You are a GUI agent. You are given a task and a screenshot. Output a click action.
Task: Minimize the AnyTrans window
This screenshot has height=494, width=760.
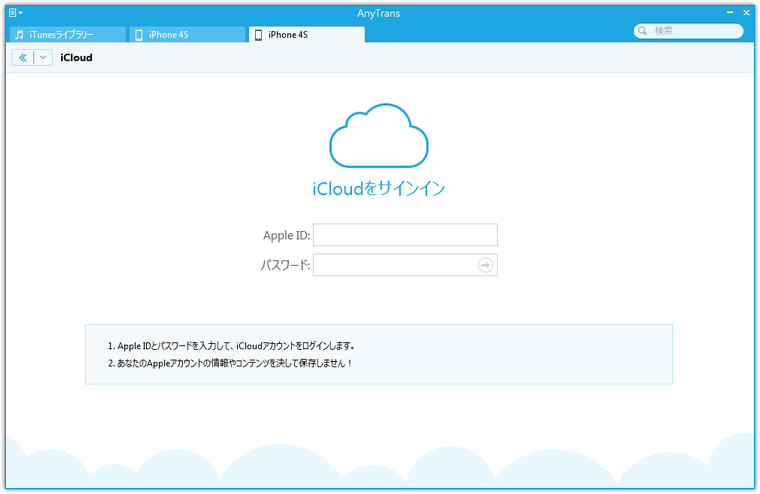(729, 13)
